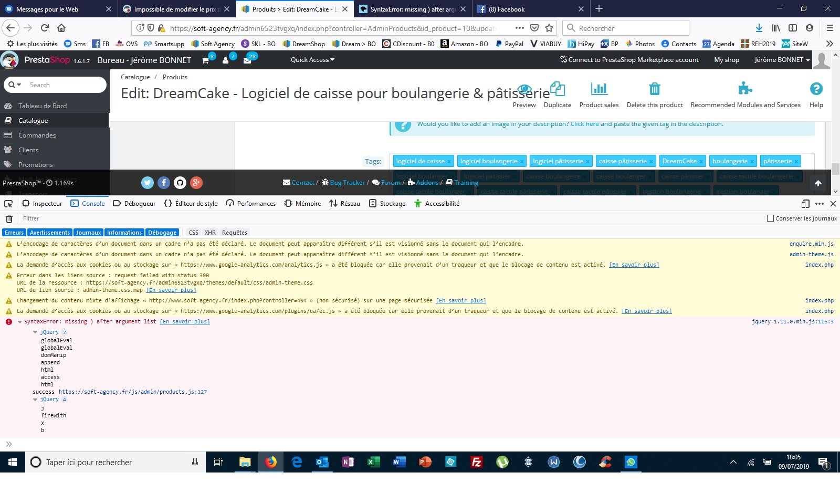
Task: Collapse the jQuery 4 stack group
Action: (35, 400)
